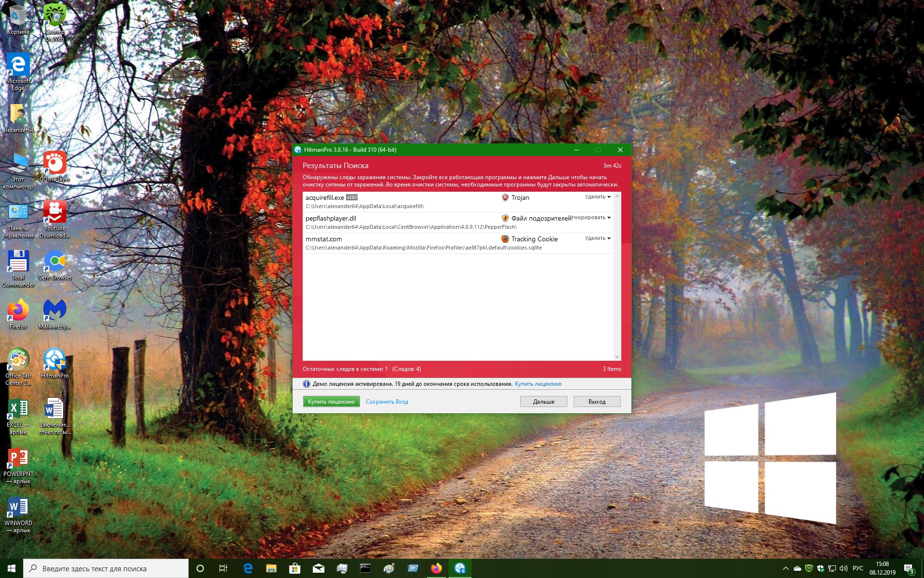This screenshot has width=924, height=578.
Task: Open Malwarebytes desktop icon
Action: coord(54,311)
